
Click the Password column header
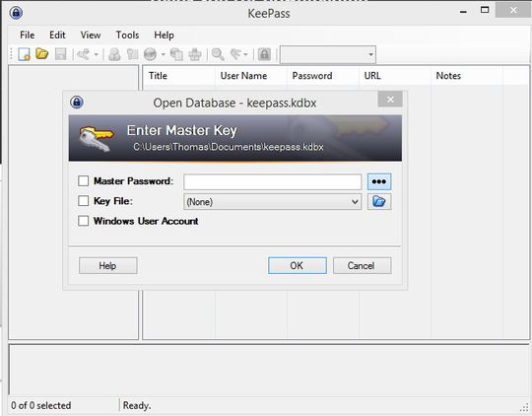323,75
